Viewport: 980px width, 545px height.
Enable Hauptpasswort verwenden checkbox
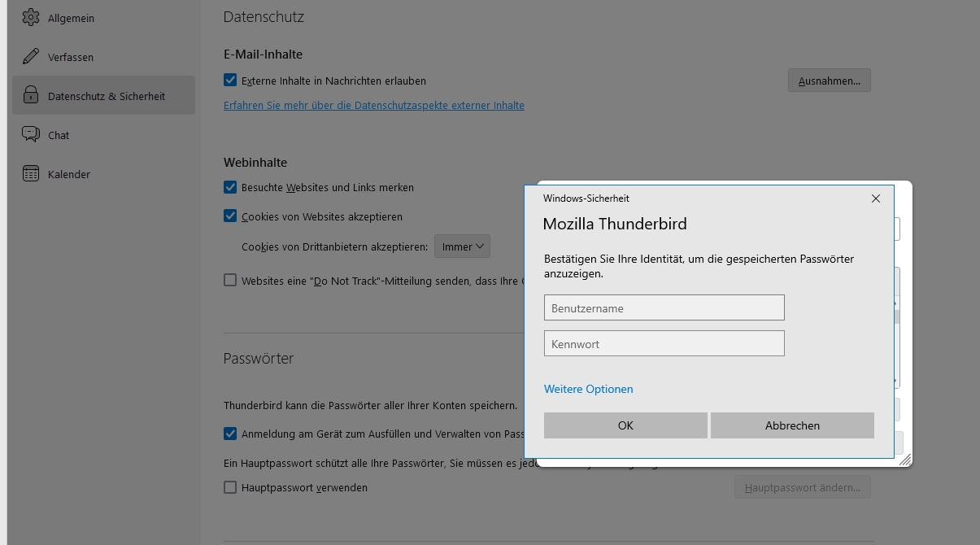pyautogui.click(x=230, y=487)
